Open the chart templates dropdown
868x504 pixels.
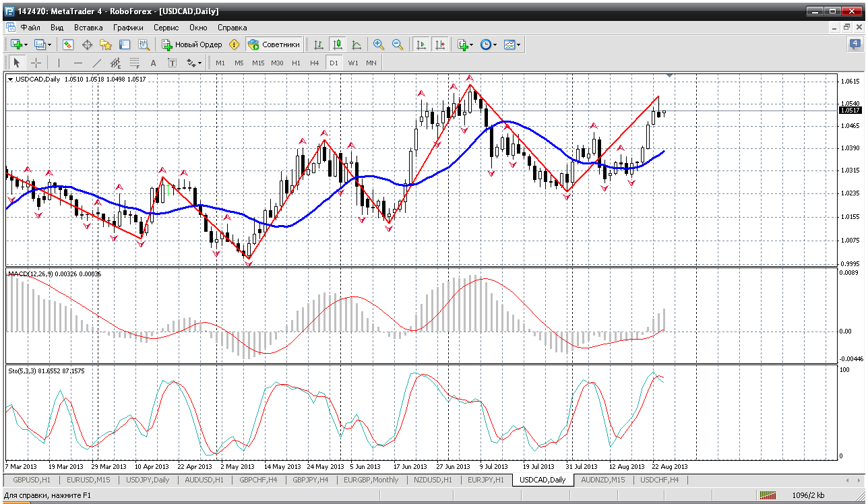[519, 44]
